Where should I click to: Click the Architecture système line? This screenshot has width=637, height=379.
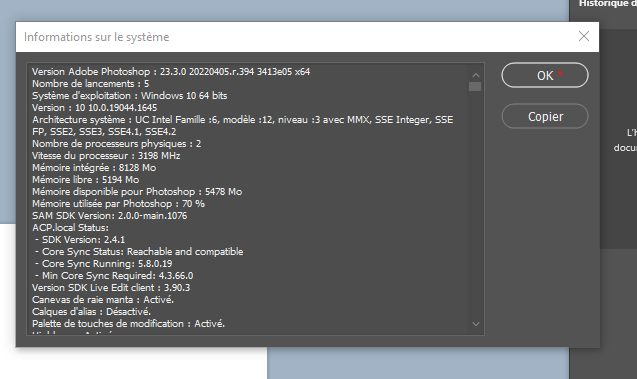click(243, 120)
